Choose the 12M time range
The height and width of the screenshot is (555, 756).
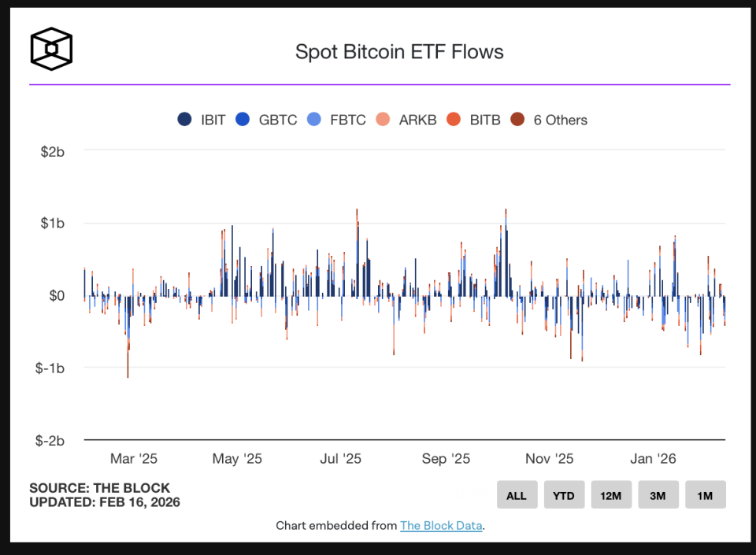coord(611,495)
